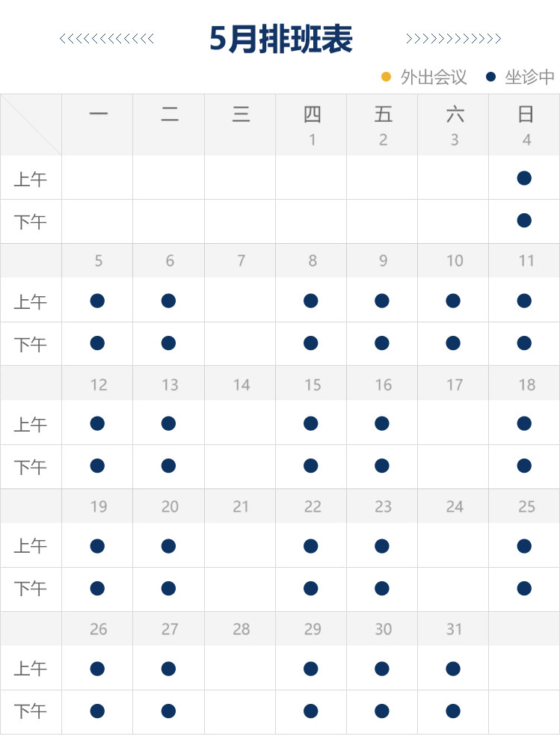The image size is (560, 748).
Task: Click the first 上午 row label
Action: tap(31, 180)
